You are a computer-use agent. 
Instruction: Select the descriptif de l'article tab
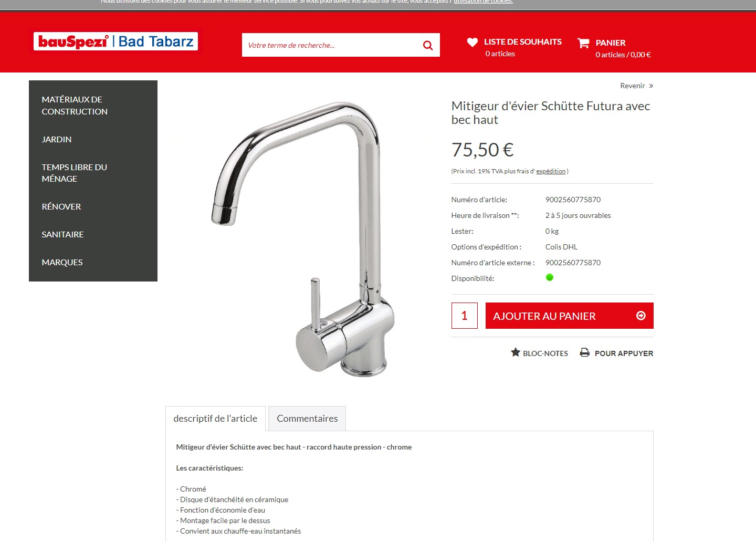pyautogui.click(x=215, y=419)
